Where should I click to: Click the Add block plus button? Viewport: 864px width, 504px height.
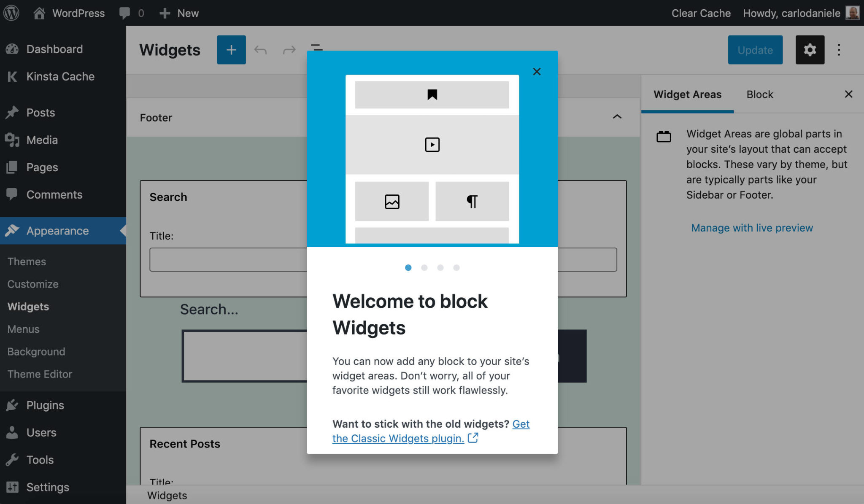tap(231, 50)
